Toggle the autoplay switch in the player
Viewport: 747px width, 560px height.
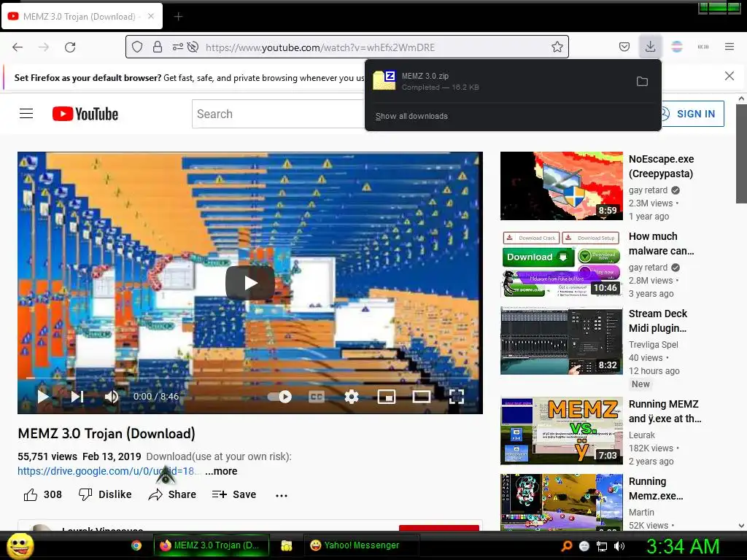(279, 396)
